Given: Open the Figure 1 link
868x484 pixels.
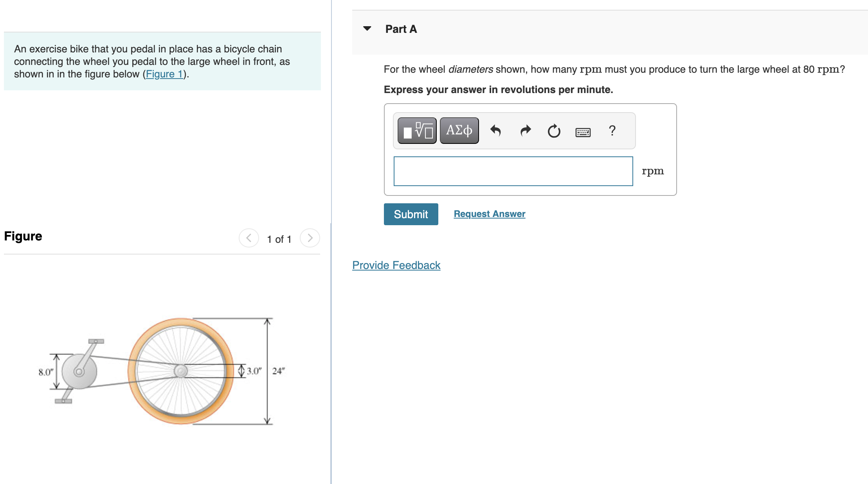Looking at the screenshot, I should point(164,74).
